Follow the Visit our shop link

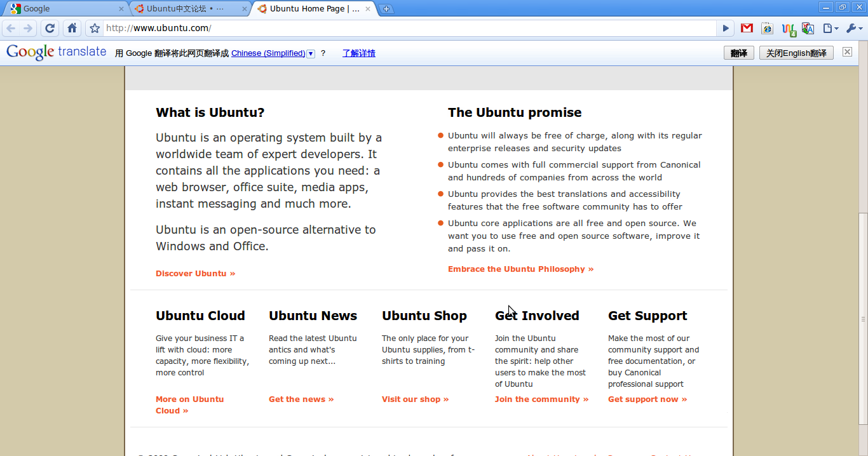coord(416,399)
